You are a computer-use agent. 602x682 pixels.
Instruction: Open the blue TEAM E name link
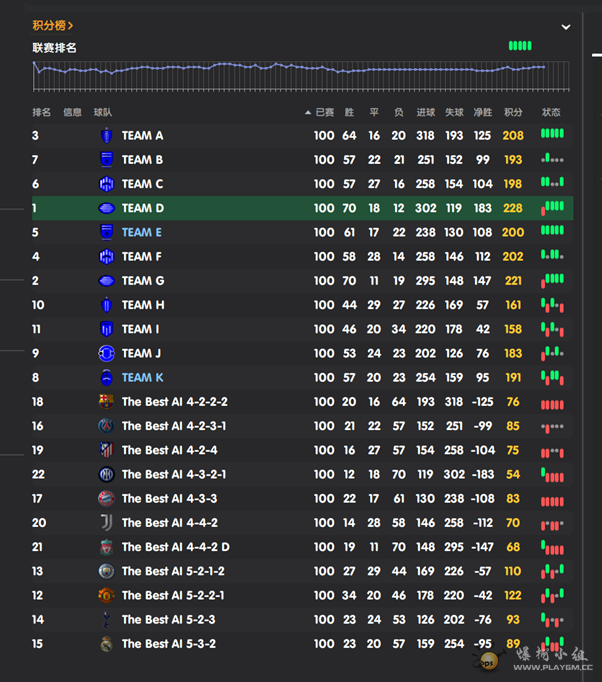click(x=142, y=232)
